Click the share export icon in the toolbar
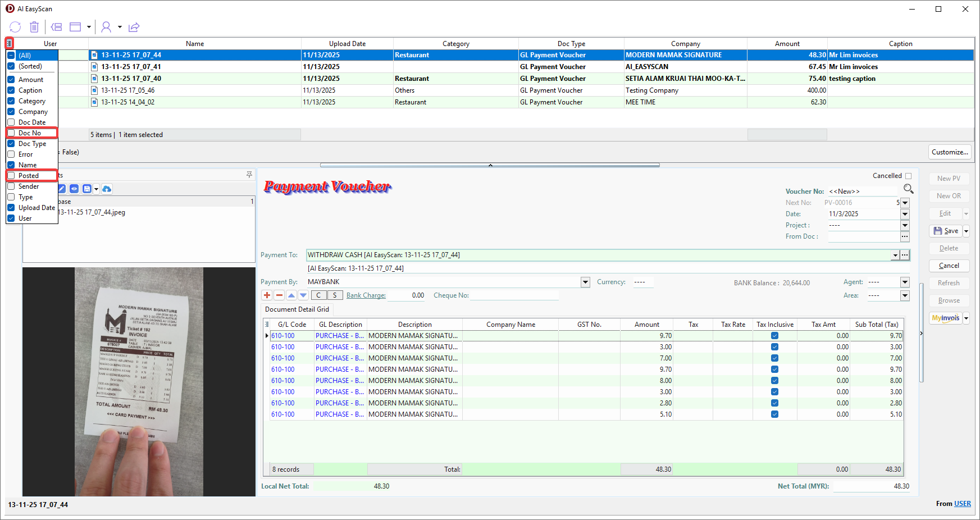 [134, 27]
